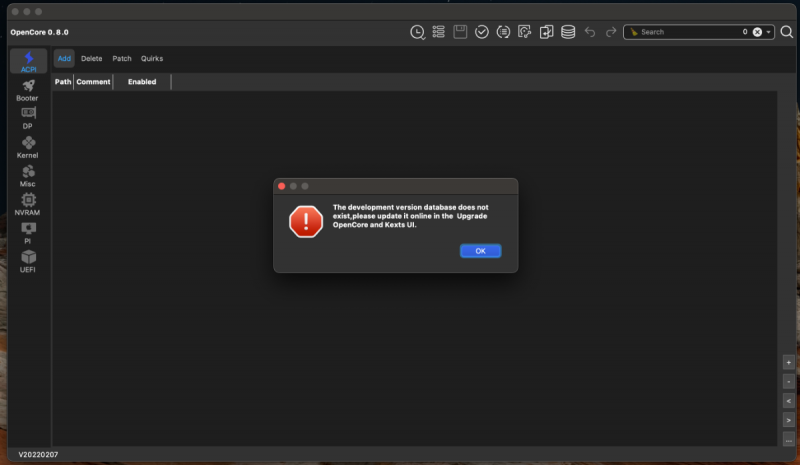Click the magnifier search icon
800x465 pixels.
[x=787, y=32]
